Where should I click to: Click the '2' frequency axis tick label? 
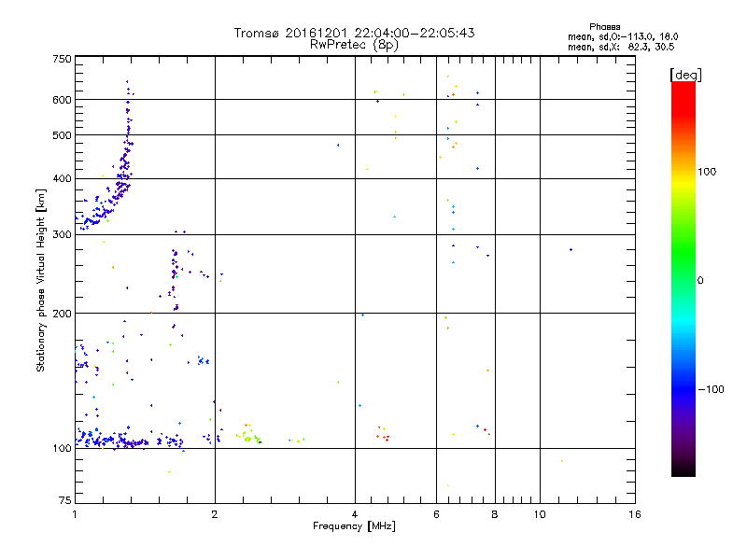[x=215, y=514]
